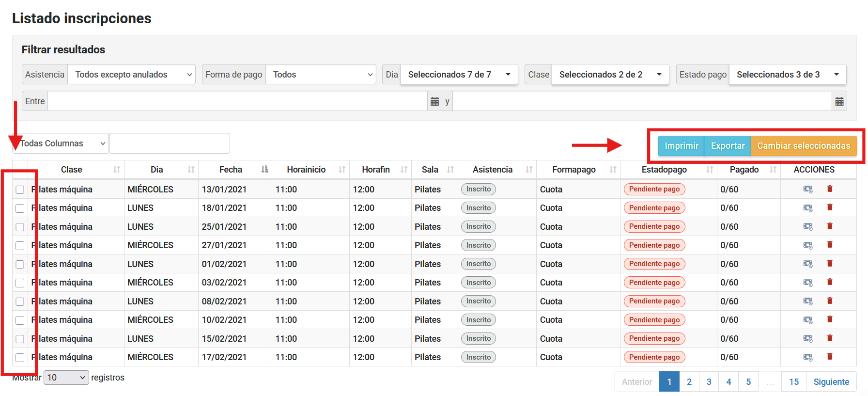The width and height of the screenshot is (868, 396).
Task: Open the Todas Columnas search dropdown
Action: click(60, 143)
